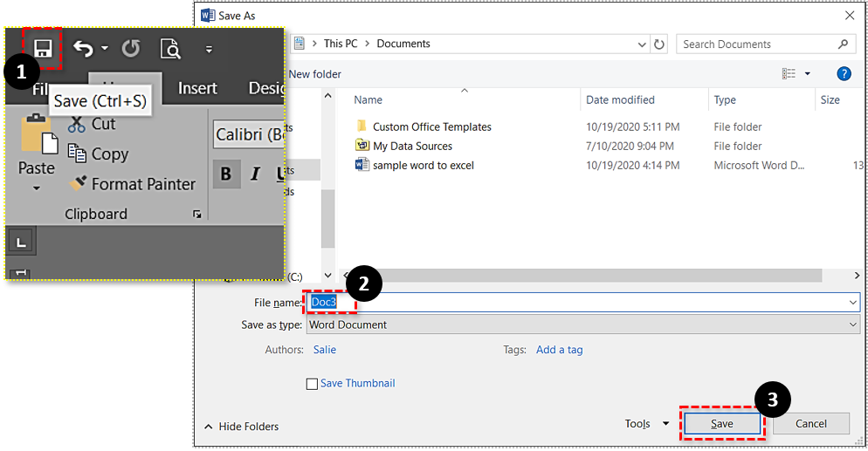This screenshot has height=451, width=868.
Task: Click the navigation pane scroll down arrow
Action: 327,276
